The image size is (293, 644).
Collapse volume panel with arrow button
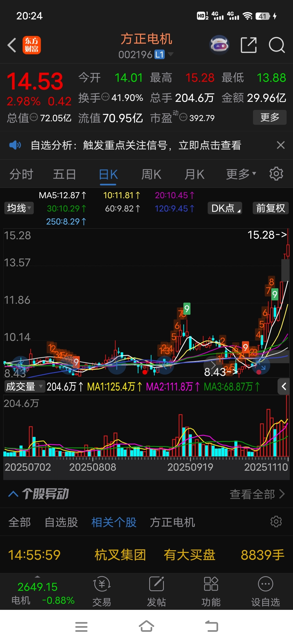tap(284, 387)
